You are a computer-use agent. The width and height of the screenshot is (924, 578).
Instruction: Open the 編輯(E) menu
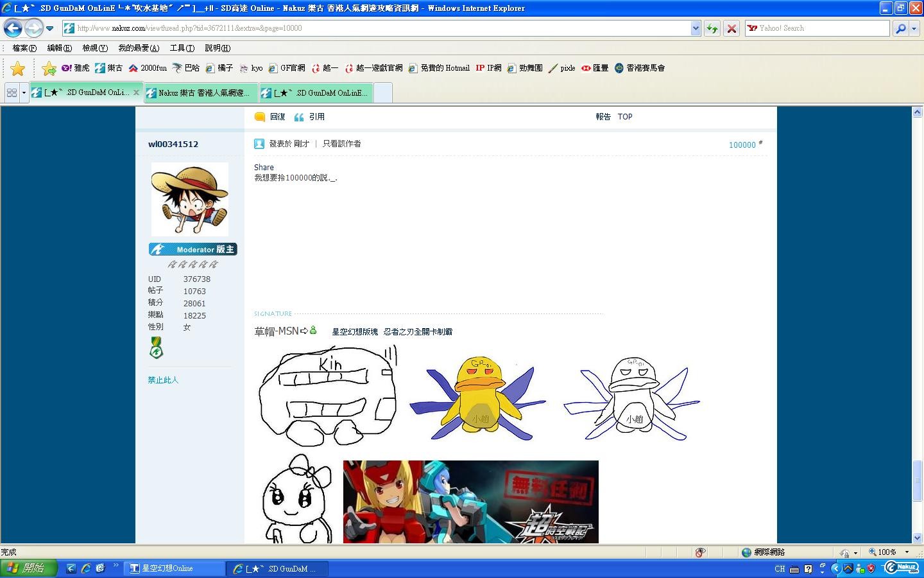(x=59, y=48)
